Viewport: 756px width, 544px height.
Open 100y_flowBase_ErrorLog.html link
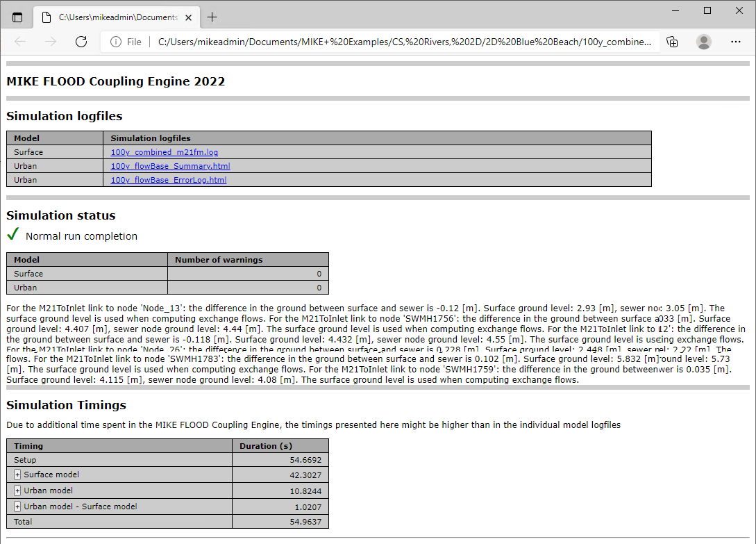[168, 180]
